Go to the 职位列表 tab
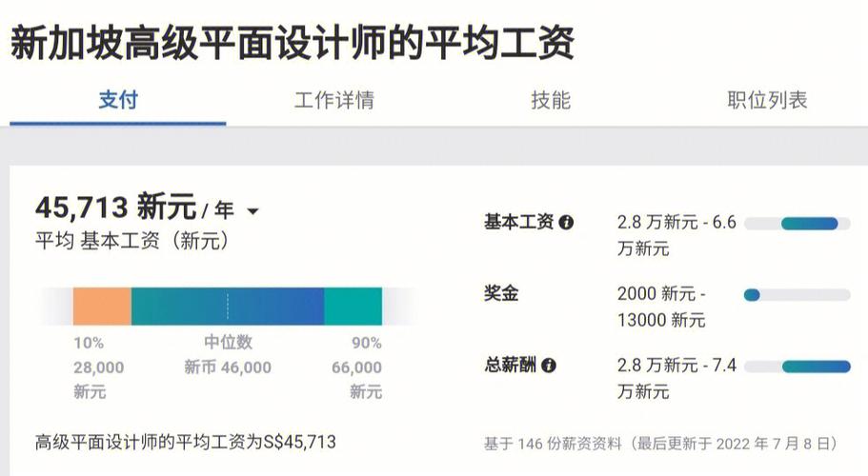Screen dimensions: 868x476 (767, 101)
